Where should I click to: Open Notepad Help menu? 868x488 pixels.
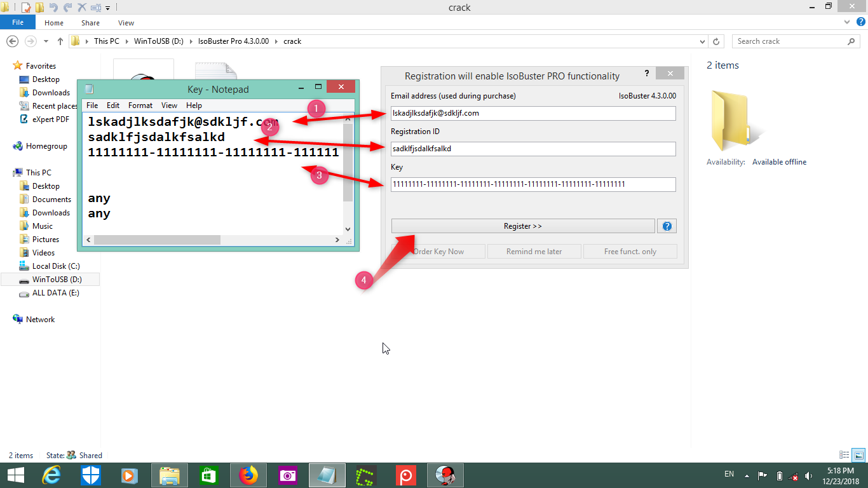(x=194, y=105)
